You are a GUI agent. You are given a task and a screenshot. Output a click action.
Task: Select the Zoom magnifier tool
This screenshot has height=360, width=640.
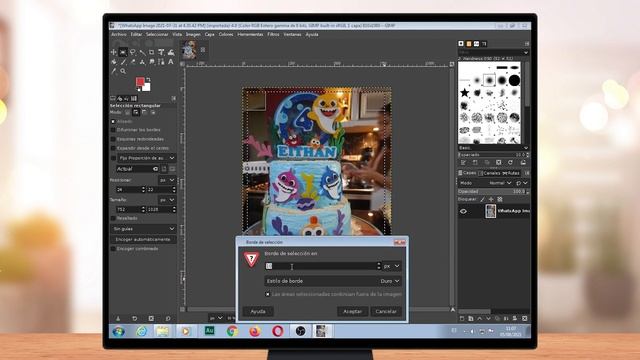click(x=123, y=71)
